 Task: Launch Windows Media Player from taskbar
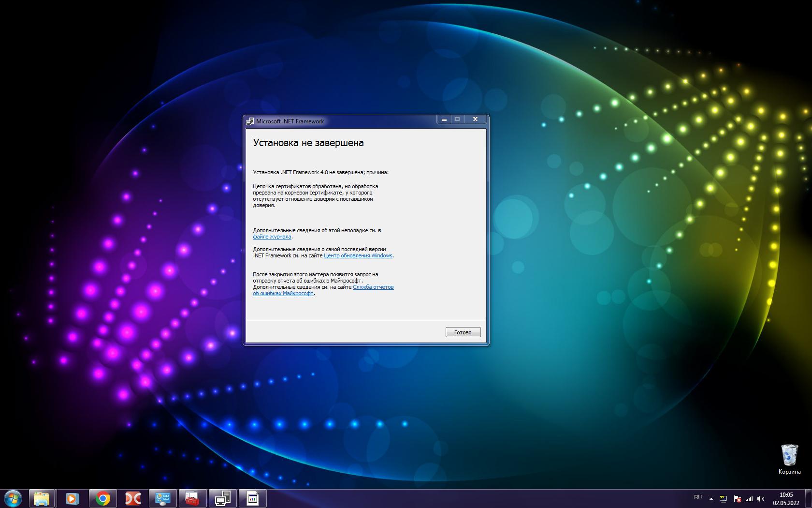72,498
